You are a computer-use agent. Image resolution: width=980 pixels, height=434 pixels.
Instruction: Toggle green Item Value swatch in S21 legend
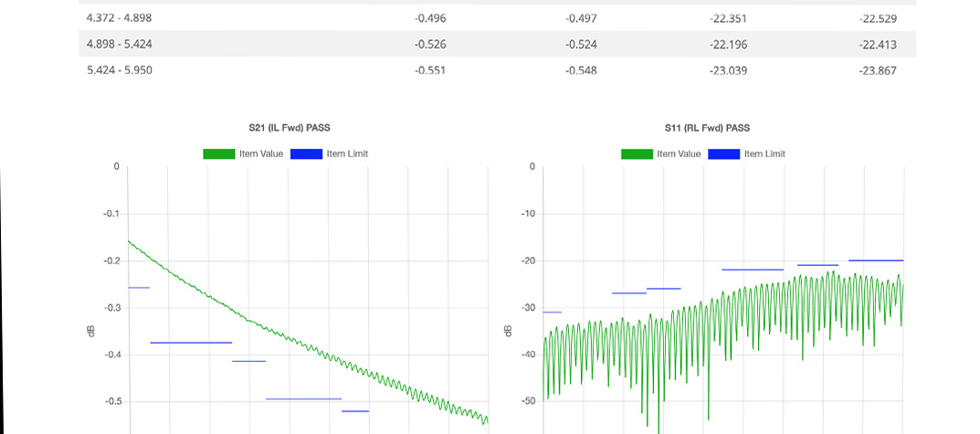tap(218, 153)
